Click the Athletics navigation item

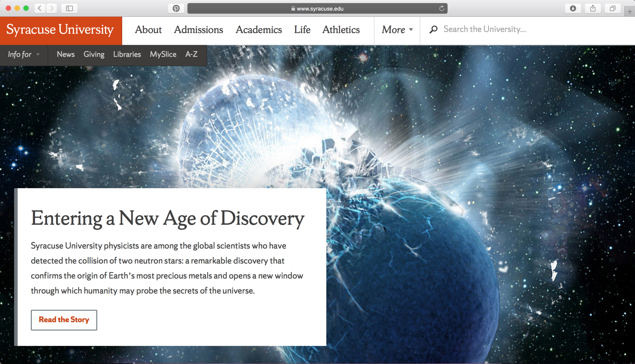coord(341,29)
